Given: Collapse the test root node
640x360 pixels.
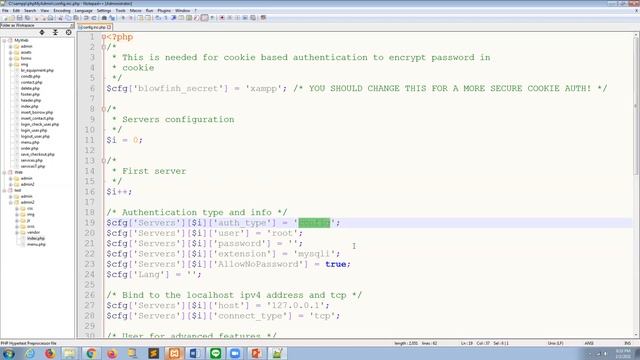Looking at the screenshot, I should tap(4, 190).
